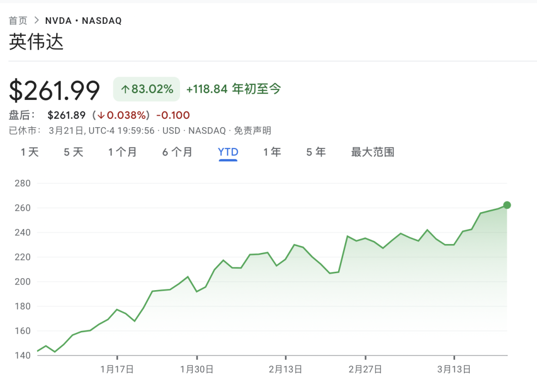Click the 首页 breadcrumb link

pyautogui.click(x=18, y=20)
